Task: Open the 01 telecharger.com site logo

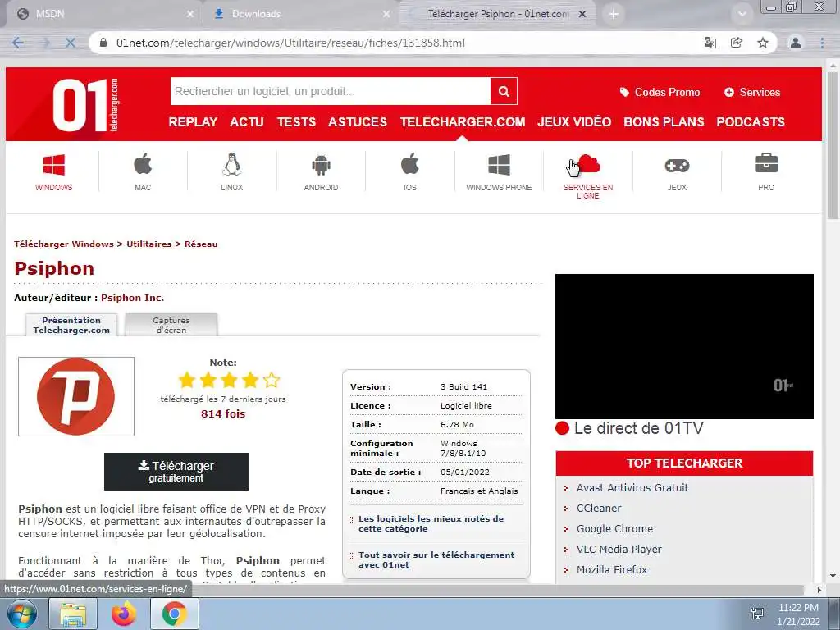Action: 85,105
